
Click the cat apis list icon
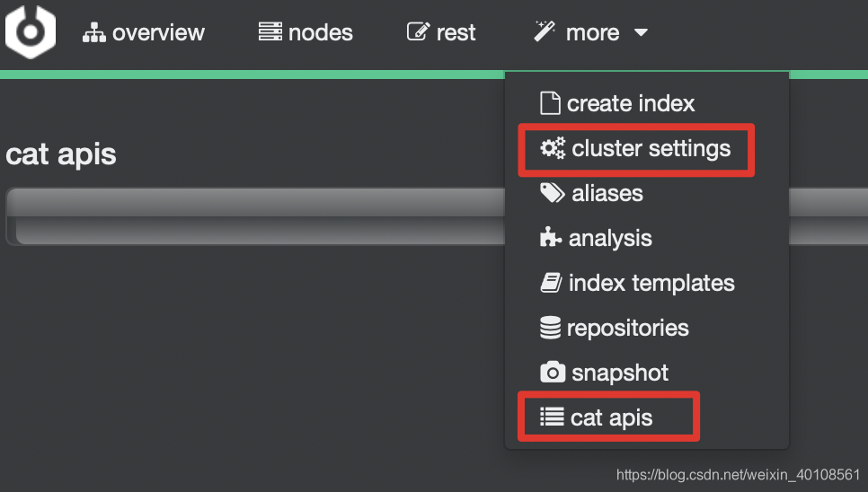point(552,417)
